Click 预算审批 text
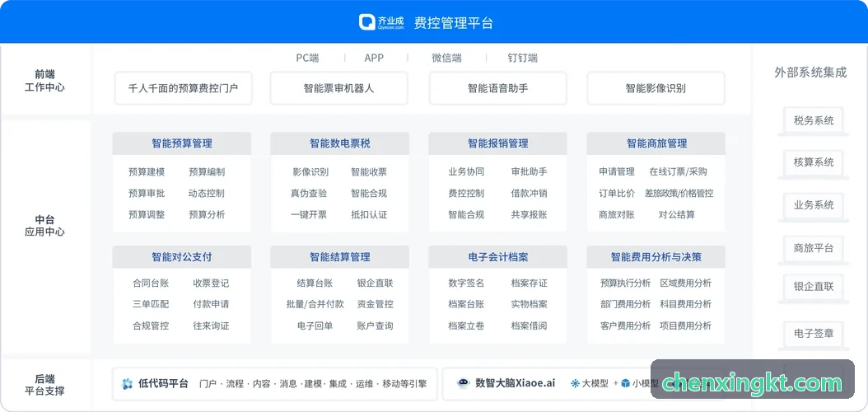868x412 pixels. (x=147, y=194)
